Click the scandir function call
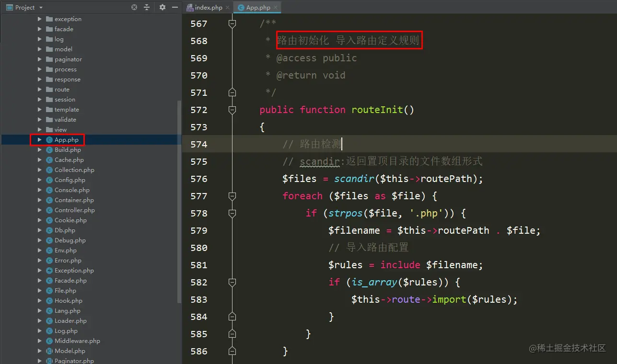 click(354, 179)
